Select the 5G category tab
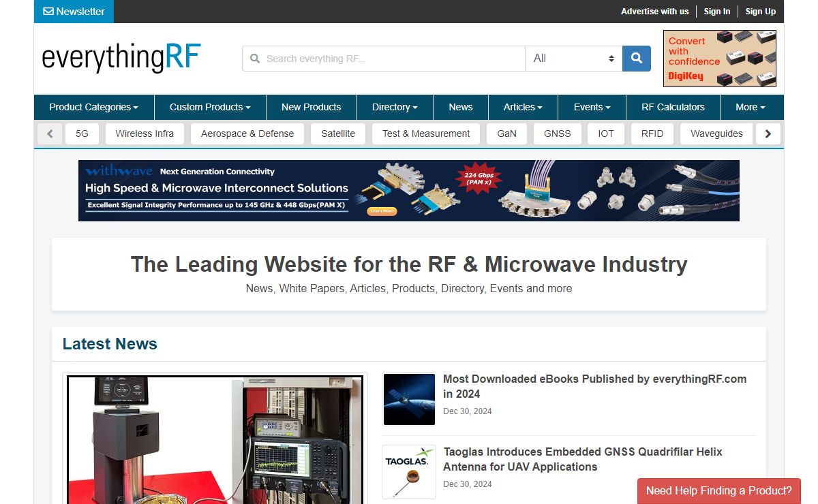818x504 pixels. pyautogui.click(x=82, y=133)
